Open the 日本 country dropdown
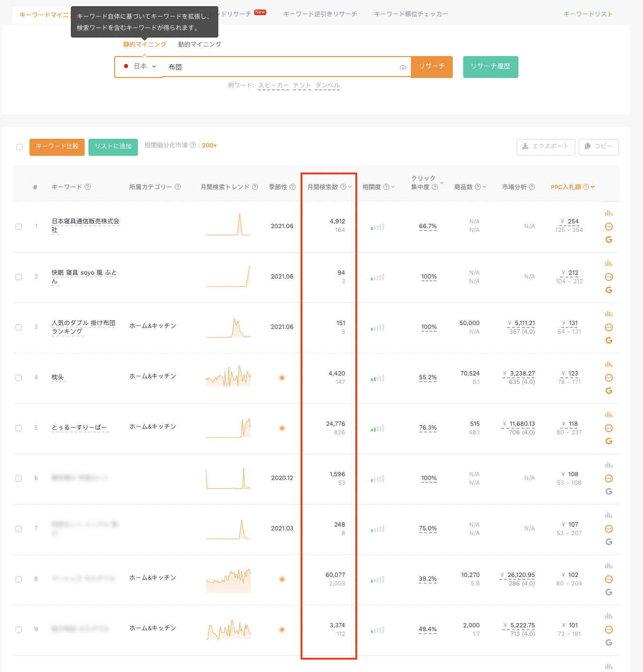Image resolution: width=643 pixels, height=672 pixels. click(x=140, y=67)
